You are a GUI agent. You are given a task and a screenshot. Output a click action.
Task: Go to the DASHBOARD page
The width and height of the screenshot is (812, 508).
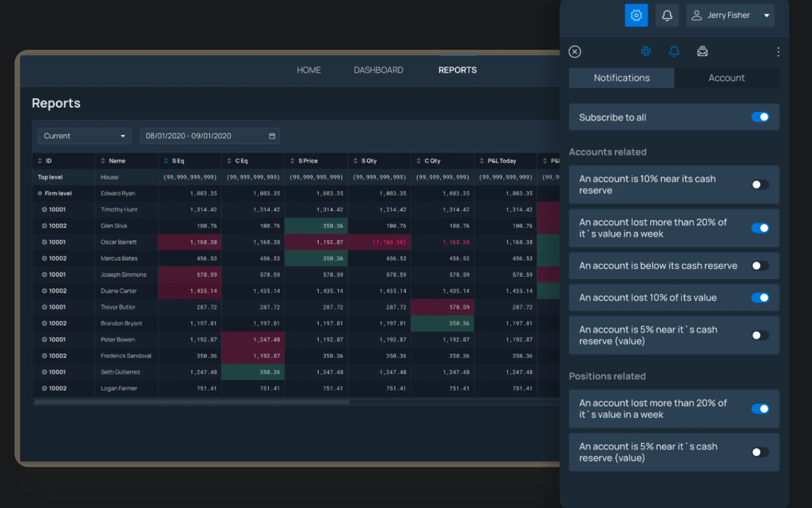[x=379, y=70]
